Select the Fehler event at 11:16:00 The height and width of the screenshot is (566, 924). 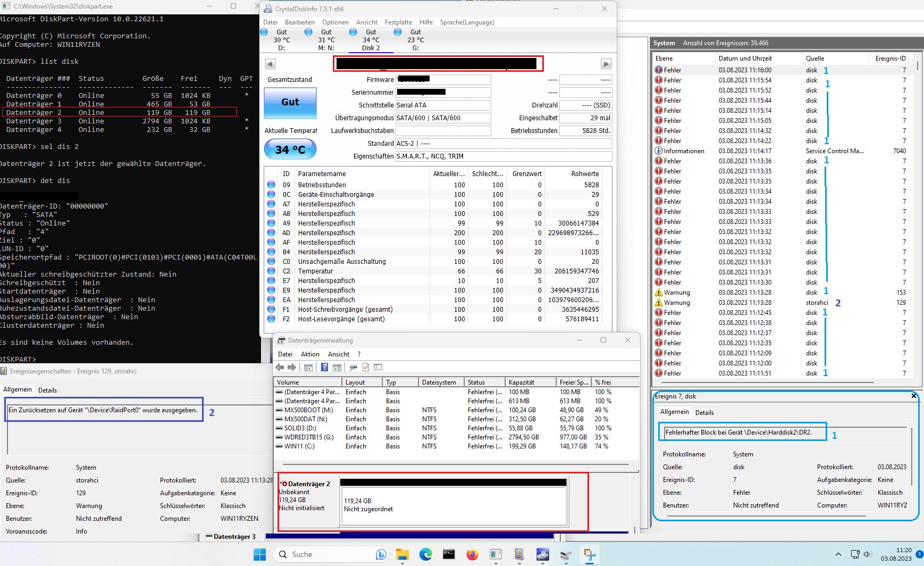point(784,70)
